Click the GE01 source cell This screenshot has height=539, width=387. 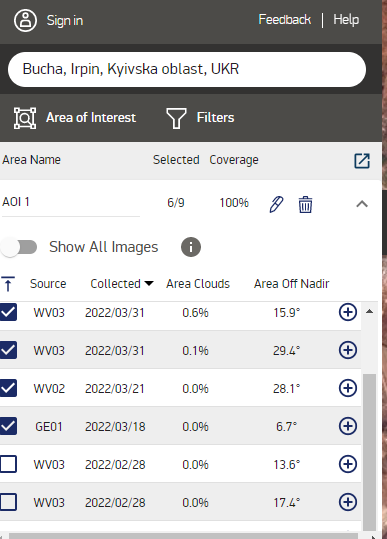coord(49,427)
